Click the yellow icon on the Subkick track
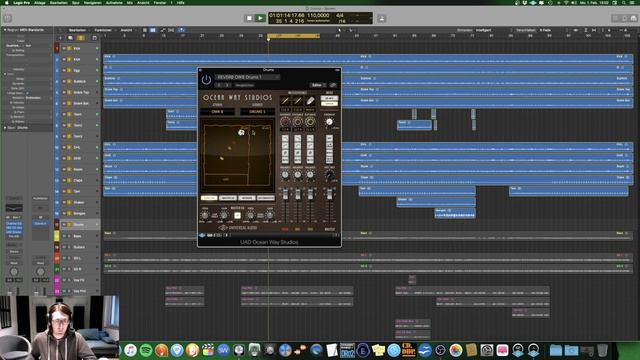This screenshot has height=360, width=640. tap(69, 81)
